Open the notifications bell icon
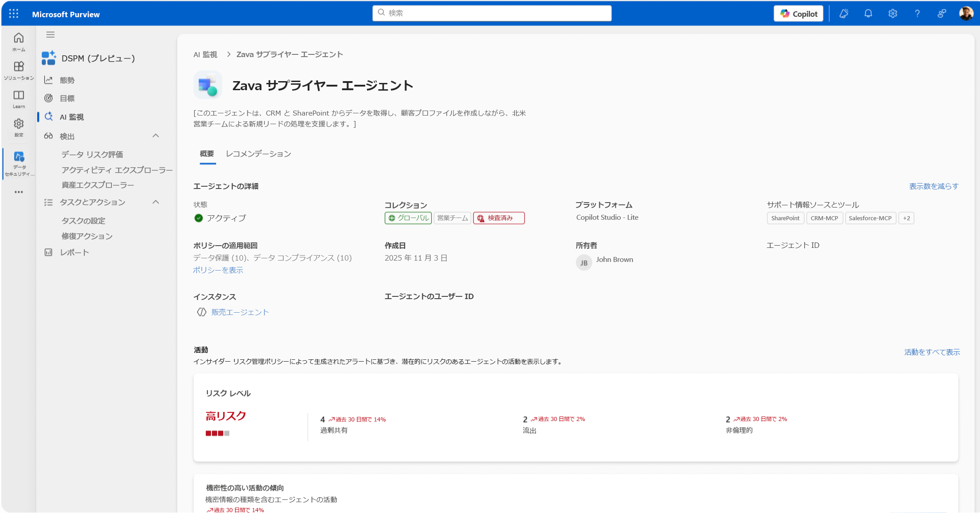 pyautogui.click(x=868, y=14)
